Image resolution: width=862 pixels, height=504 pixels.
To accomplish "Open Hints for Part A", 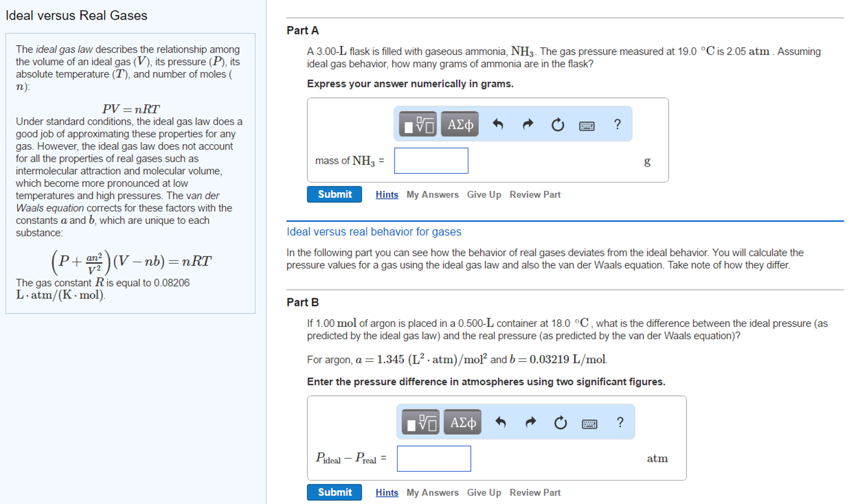I will click(x=386, y=194).
